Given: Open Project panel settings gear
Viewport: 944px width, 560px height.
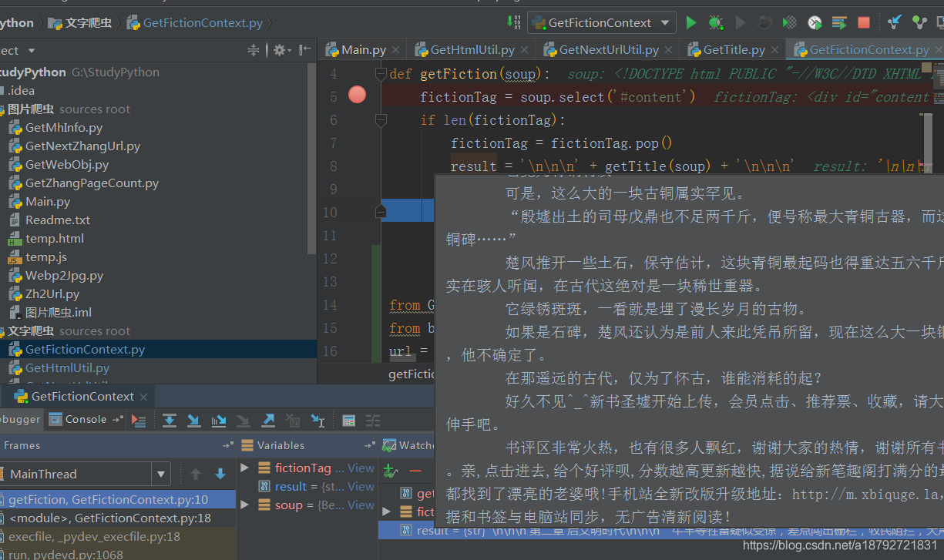Looking at the screenshot, I should coord(278,50).
